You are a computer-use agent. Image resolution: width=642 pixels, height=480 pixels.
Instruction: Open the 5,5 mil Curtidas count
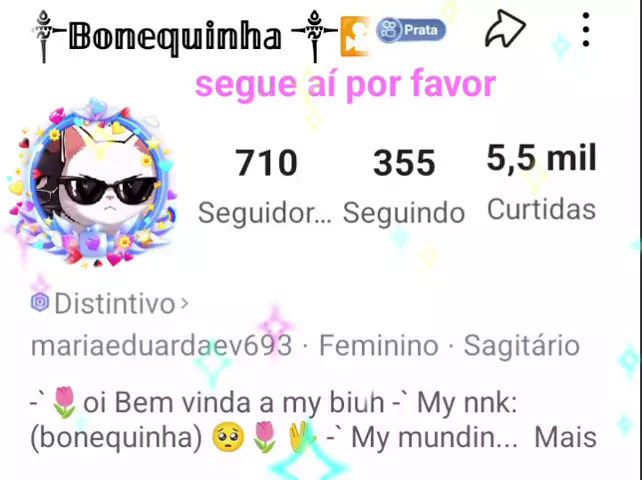point(541,182)
